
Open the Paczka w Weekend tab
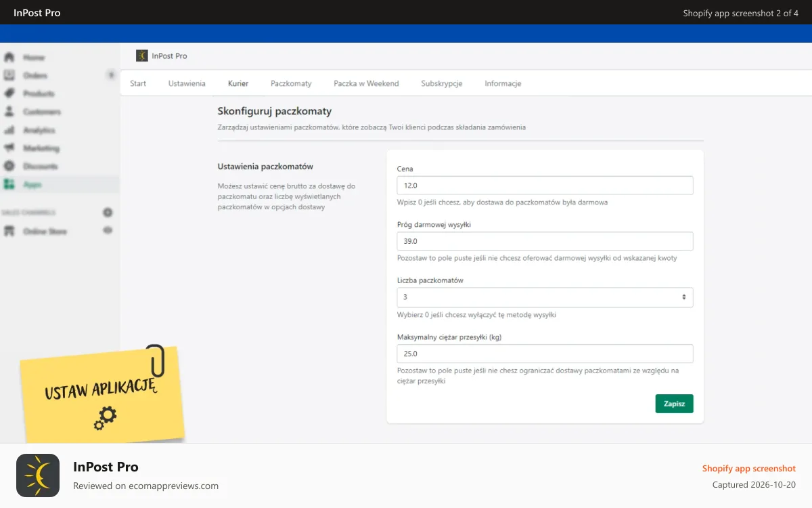click(x=366, y=83)
